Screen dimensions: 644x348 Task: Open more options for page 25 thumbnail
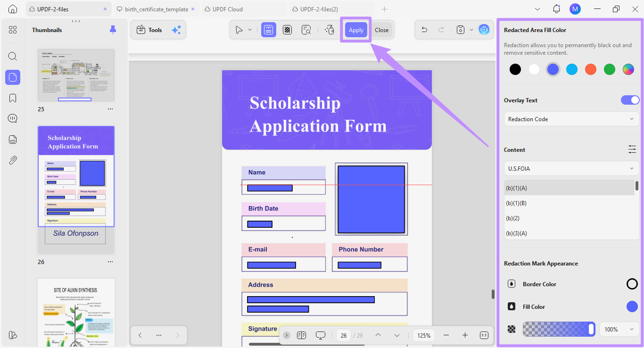point(110,109)
